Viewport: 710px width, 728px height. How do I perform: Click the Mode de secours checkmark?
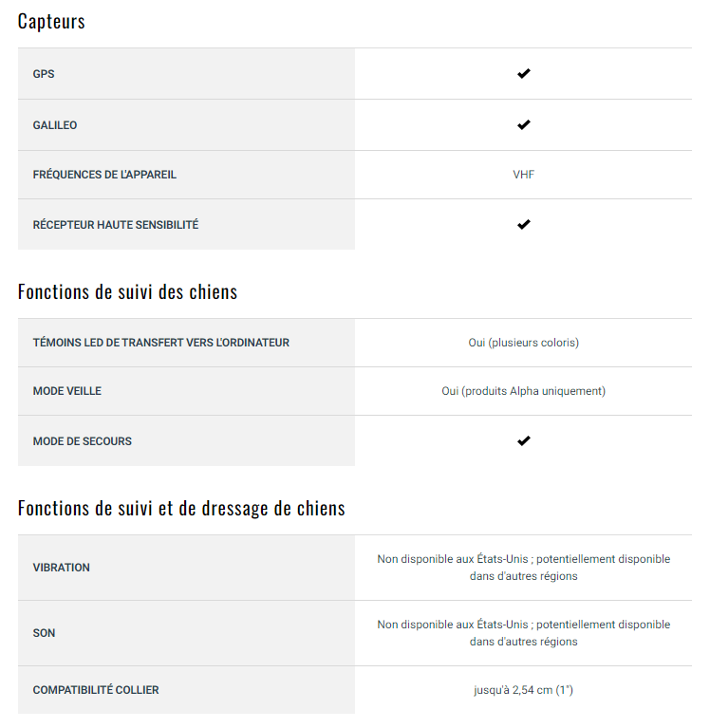click(x=523, y=440)
